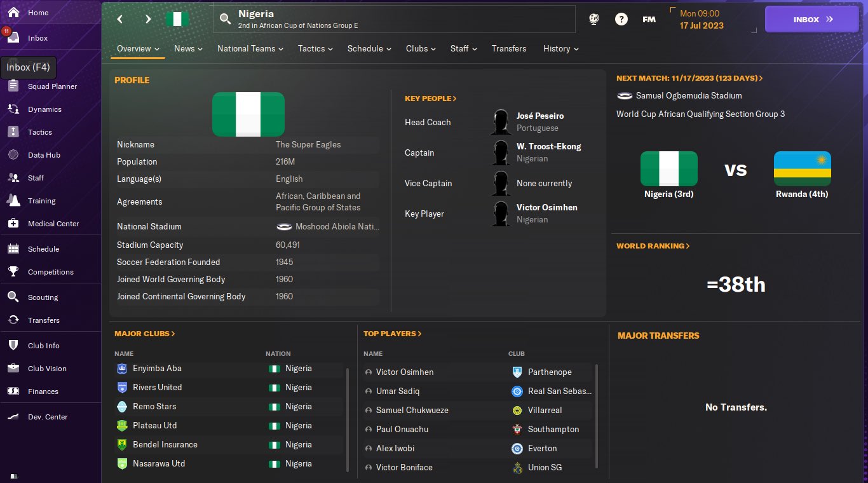
Task: Click the help question mark icon
Action: coord(621,20)
